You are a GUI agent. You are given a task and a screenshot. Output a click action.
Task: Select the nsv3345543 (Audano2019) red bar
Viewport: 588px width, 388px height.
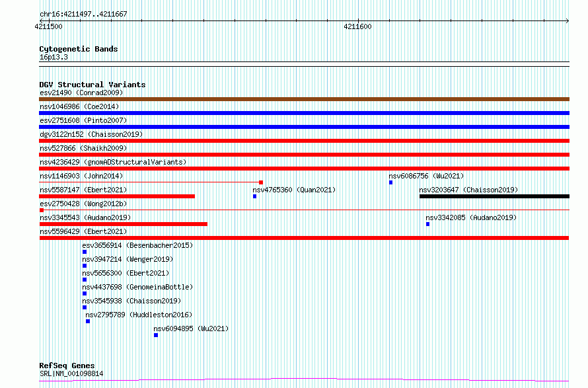[123, 224]
